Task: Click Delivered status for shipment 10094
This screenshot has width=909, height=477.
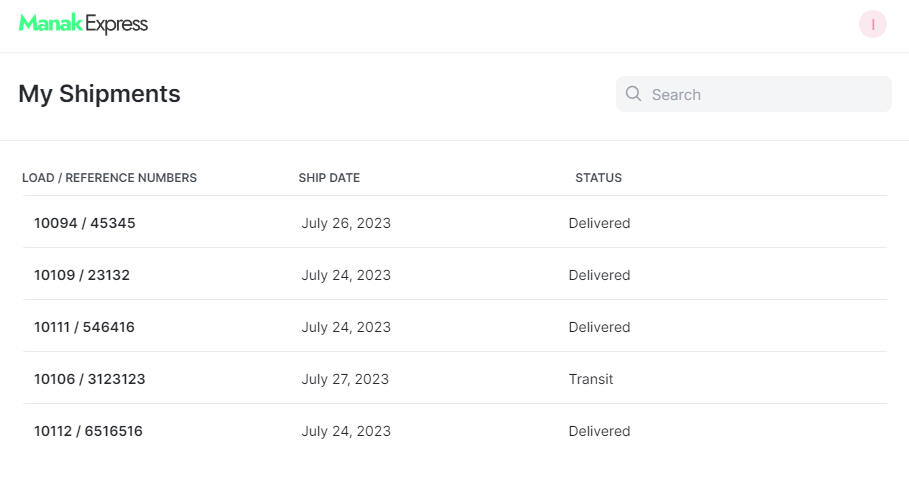Action: click(599, 223)
